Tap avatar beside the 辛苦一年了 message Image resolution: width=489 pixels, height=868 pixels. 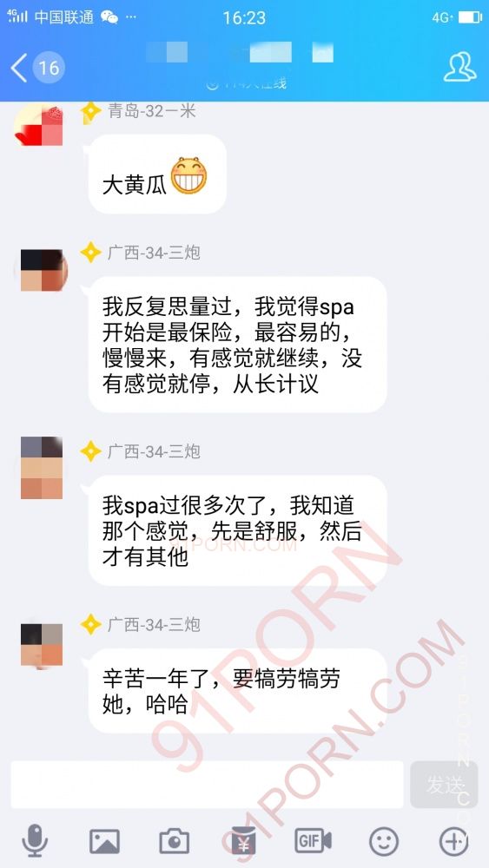tap(42, 645)
